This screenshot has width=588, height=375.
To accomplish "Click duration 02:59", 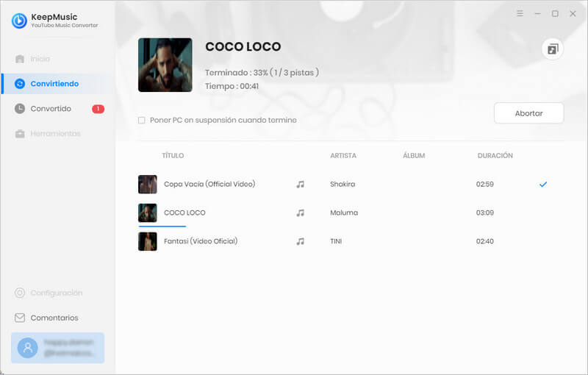I will (485, 184).
